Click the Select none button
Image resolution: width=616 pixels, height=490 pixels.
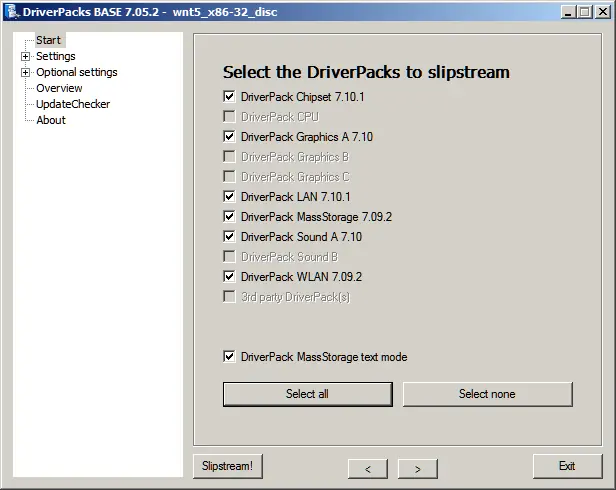[488, 394]
